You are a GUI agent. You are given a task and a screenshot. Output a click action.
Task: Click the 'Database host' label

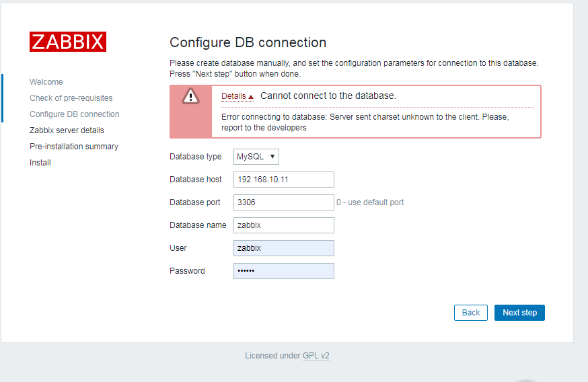point(195,180)
